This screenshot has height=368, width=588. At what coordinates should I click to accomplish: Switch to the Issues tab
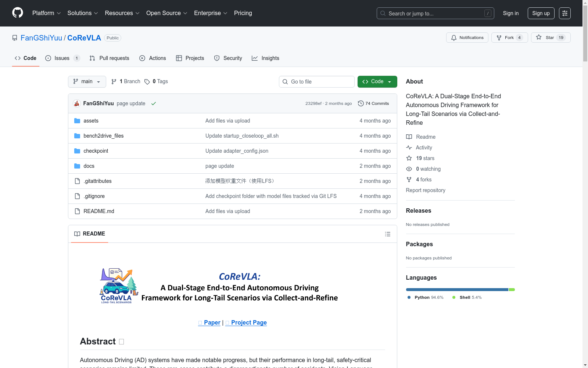[x=62, y=58]
